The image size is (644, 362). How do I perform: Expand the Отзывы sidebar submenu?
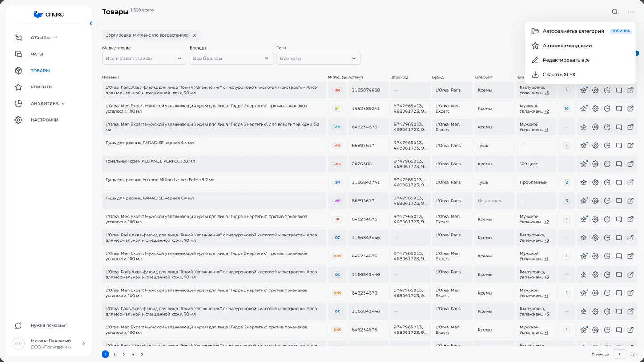coord(55,38)
